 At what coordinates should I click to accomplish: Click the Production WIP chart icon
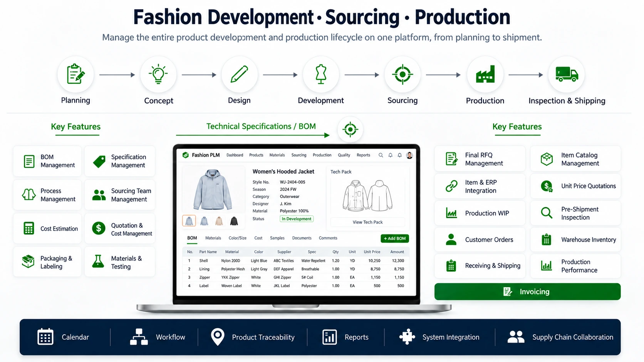pyautogui.click(x=451, y=213)
